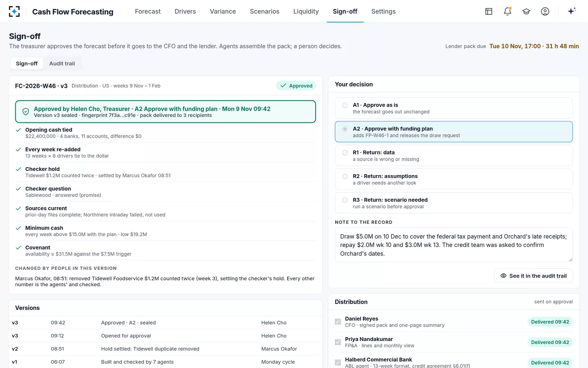Image resolution: width=588 pixels, height=368 pixels.
Task: Click the checkmark beside Sources current
Action: 18,208
